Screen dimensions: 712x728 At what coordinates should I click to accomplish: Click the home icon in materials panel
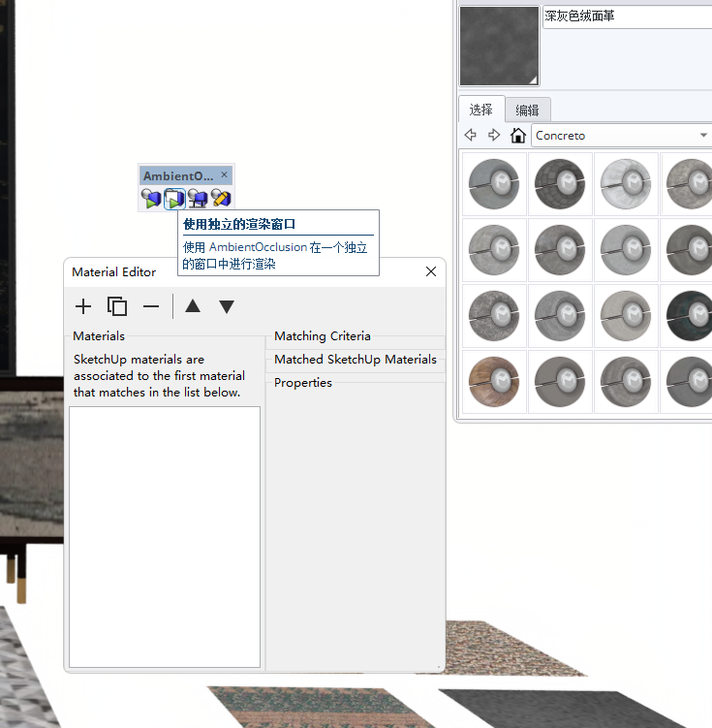(x=518, y=136)
